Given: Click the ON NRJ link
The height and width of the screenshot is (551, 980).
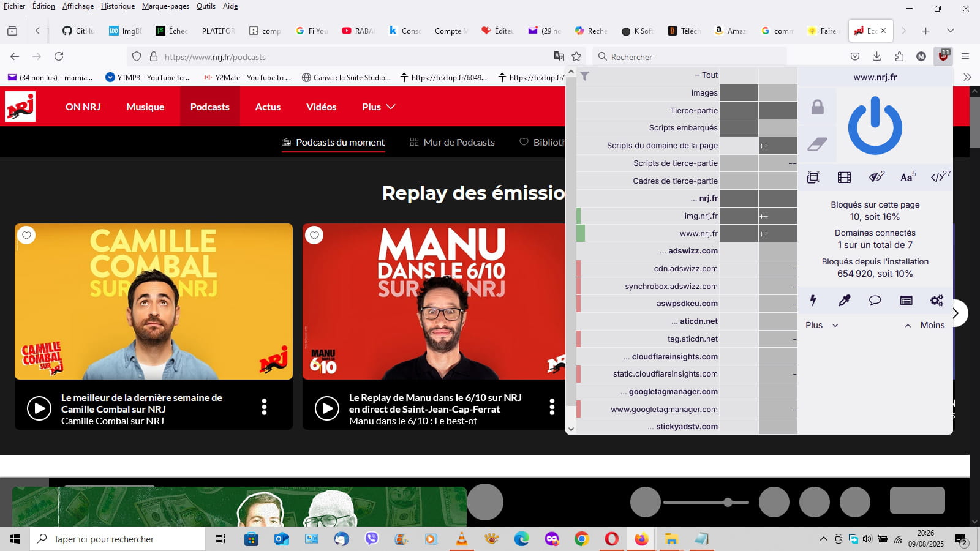Looking at the screenshot, I should tap(83, 107).
